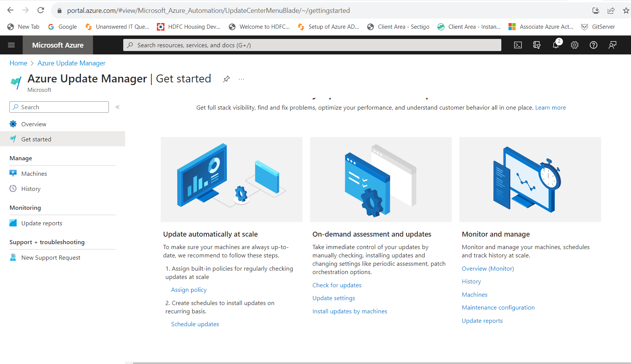Image resolution: width=631 pixels, height=364 pixels.
Task: Click the Overview (Monitor) link
Action: [488, 269]
